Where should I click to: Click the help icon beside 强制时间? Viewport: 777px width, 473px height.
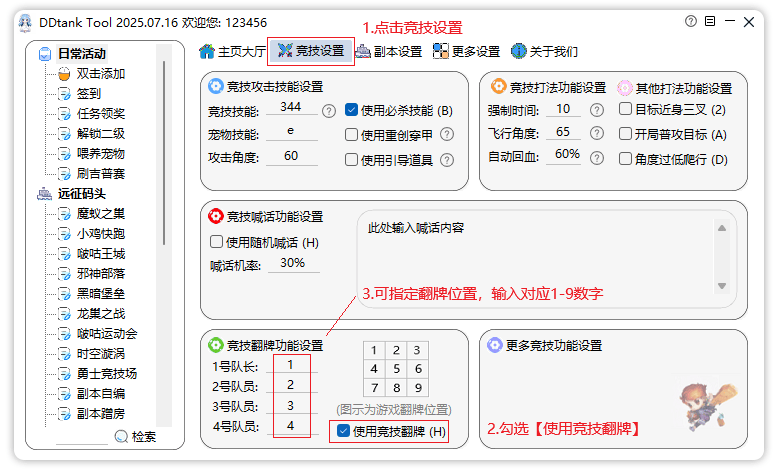tap(597, 110)
